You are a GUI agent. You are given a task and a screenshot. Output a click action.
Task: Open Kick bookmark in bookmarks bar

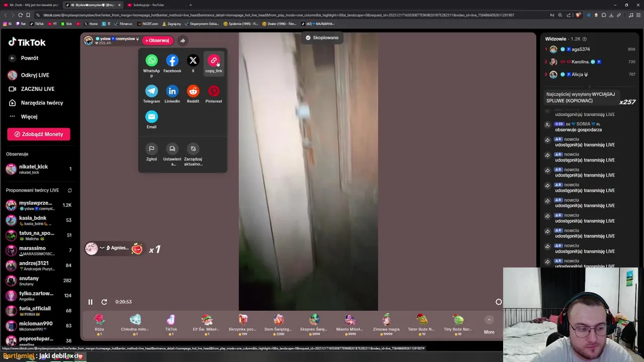67,24
